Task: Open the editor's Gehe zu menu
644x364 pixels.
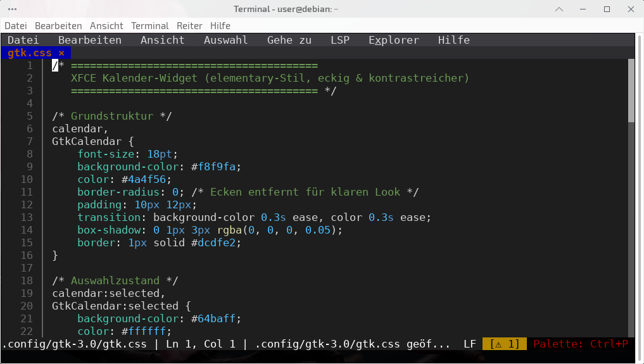Action: 289,40
